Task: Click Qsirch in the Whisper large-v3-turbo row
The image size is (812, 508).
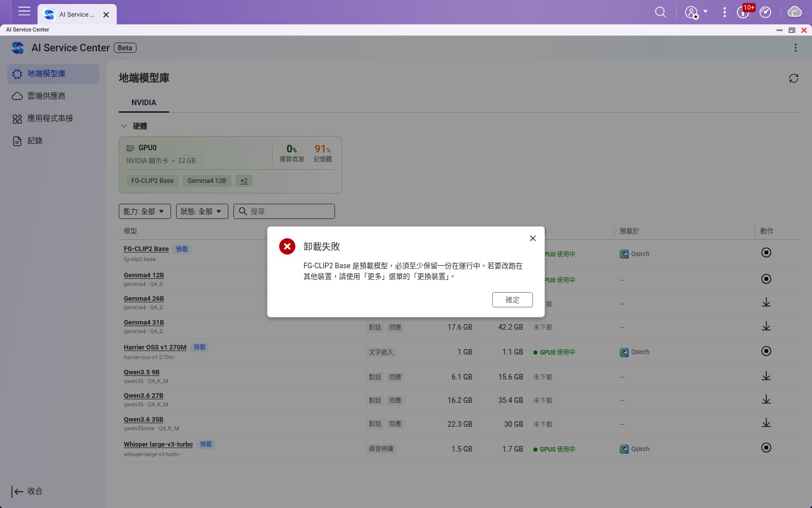Action: (x=634, y=449)
